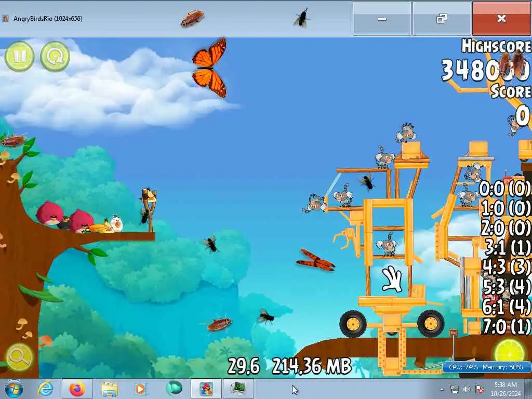Viewport: 532px width, 399px height.
Task: Click the marmoset sitting on the top crate
Action: point(406,132)
